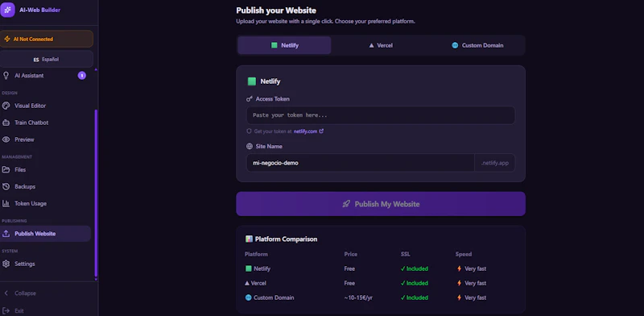Click the Custom Domain row in Platform Comparison

381,297
